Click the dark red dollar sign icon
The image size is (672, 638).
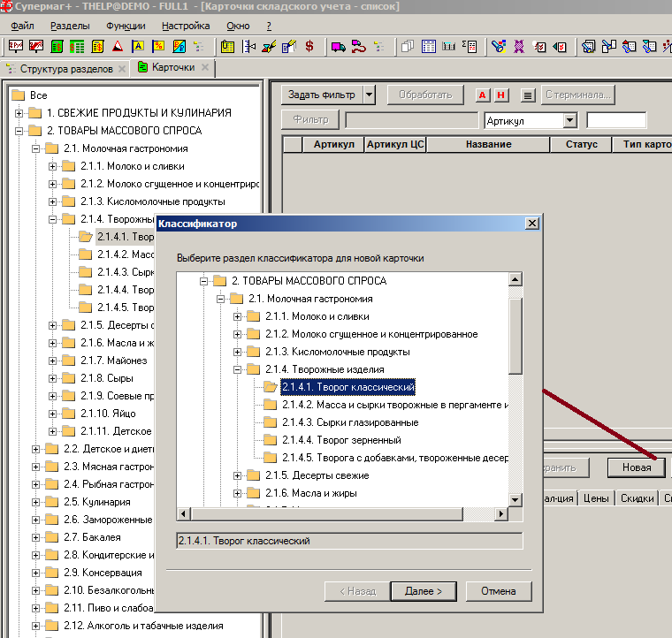click(309, 46)
